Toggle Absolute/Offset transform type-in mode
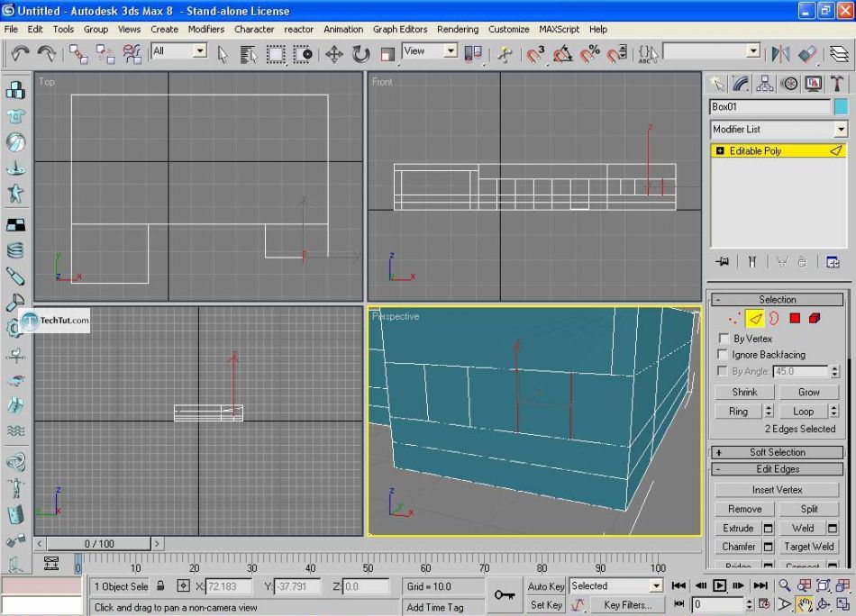Screen dimensions: 856x616 [184, 586]
